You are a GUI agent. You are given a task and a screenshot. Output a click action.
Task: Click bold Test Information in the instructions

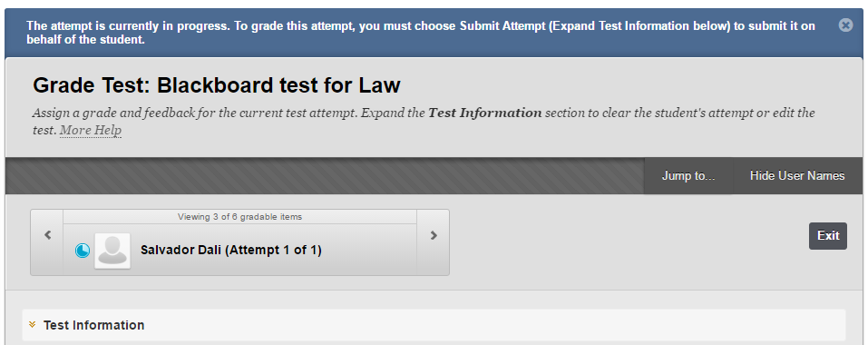(x=485, y=113)
